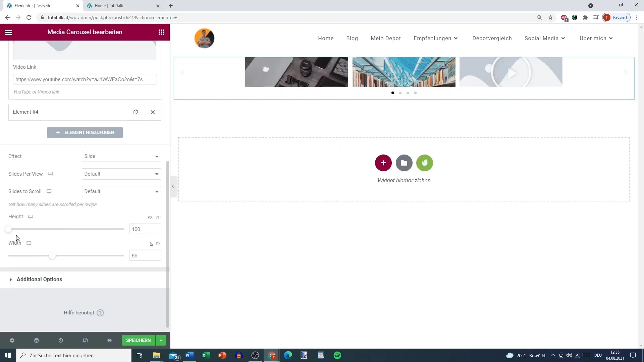Click the green template kit button
Image resolution: width=644 pixels, height=362 pixels.
(x=424, y=163)
